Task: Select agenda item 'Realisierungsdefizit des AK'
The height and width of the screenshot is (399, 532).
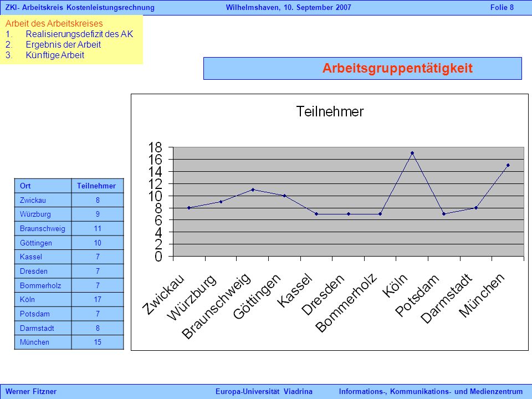Action: click(x=79, y=34)
